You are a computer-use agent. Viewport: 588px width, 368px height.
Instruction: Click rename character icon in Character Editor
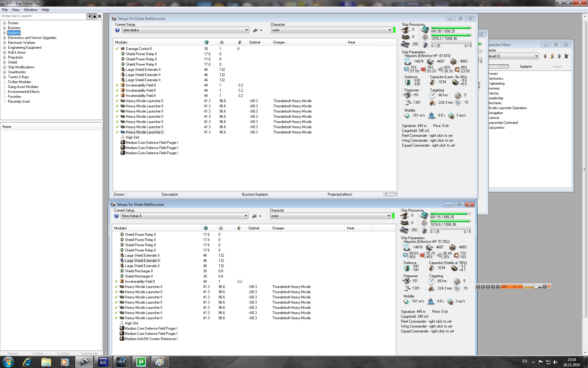point(552,56)
